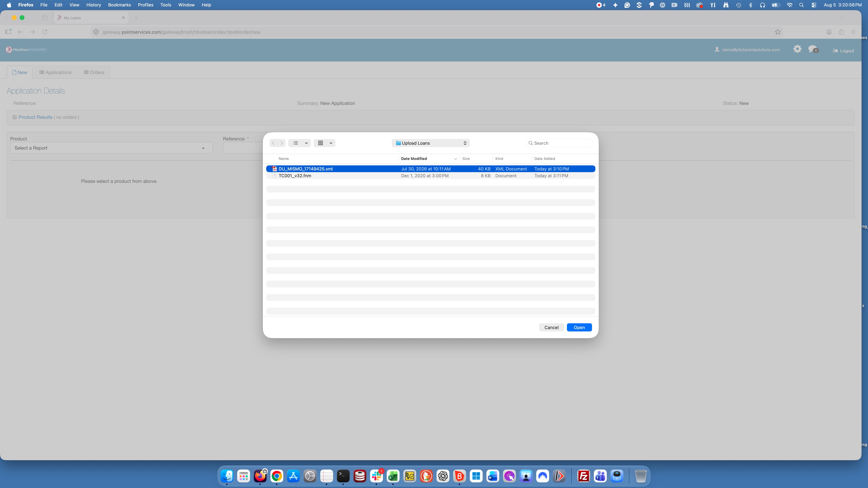Open Microsoft Excel from the dock

click(393, 476)
